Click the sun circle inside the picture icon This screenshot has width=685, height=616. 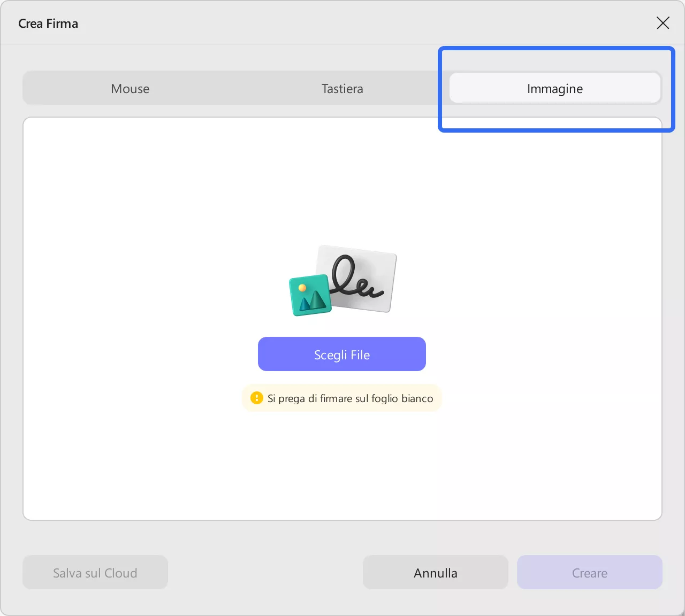[303, 289]
